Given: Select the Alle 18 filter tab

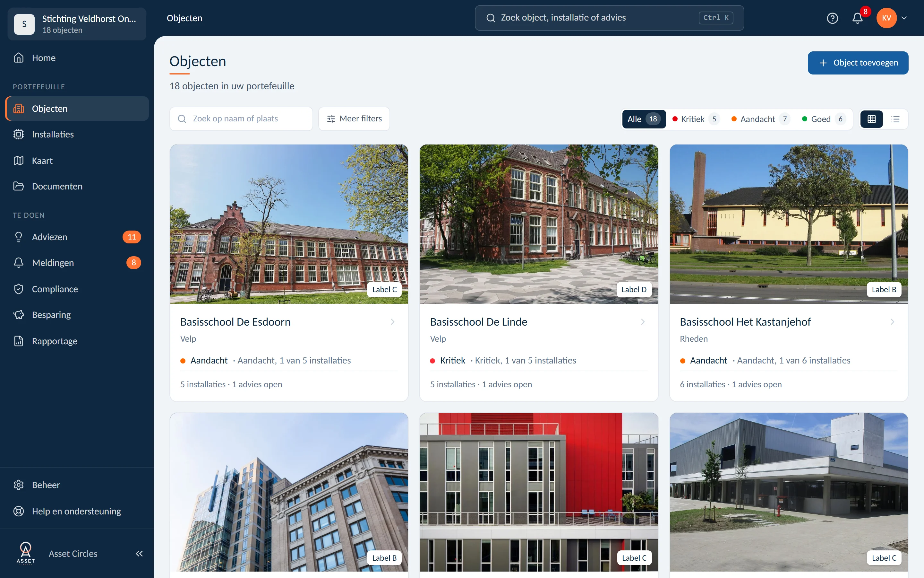Looking at the screenshot, I should click(x=644, y=119).
